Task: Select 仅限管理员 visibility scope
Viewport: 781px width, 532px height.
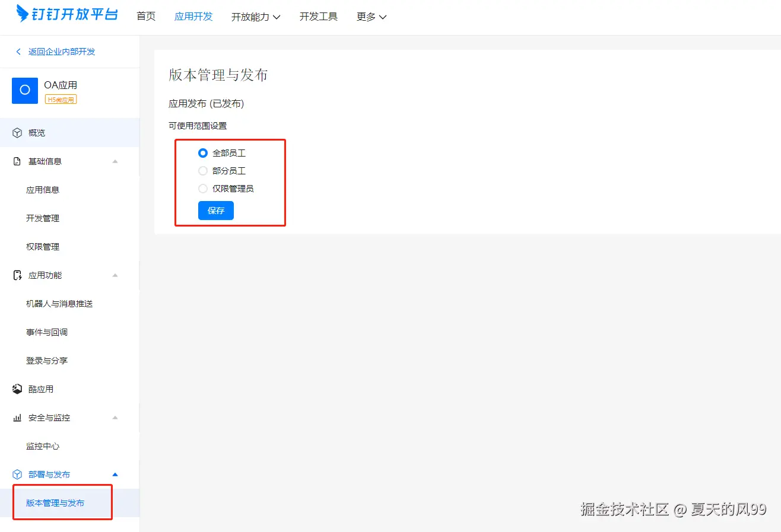Action: tap(202, 189)
